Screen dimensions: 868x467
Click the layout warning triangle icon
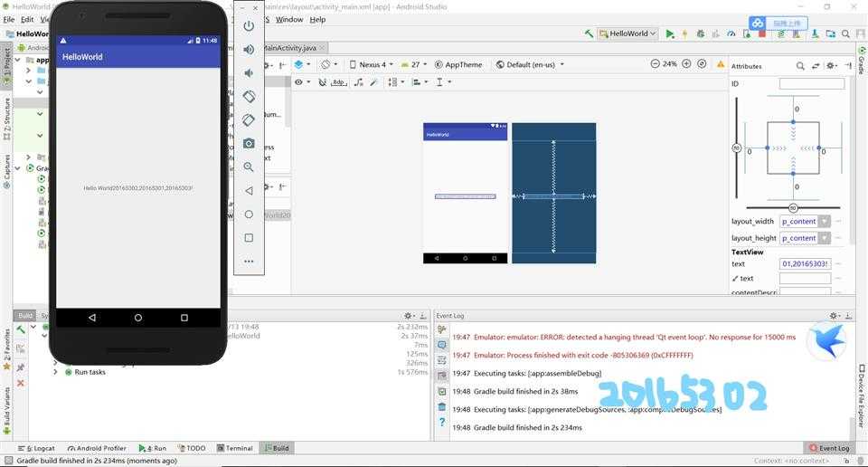[721, 64]
